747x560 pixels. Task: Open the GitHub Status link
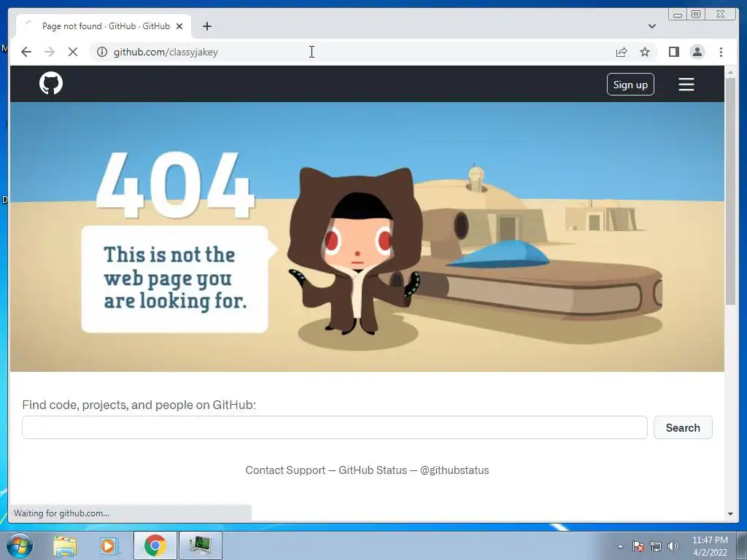(x=373, y=470)
